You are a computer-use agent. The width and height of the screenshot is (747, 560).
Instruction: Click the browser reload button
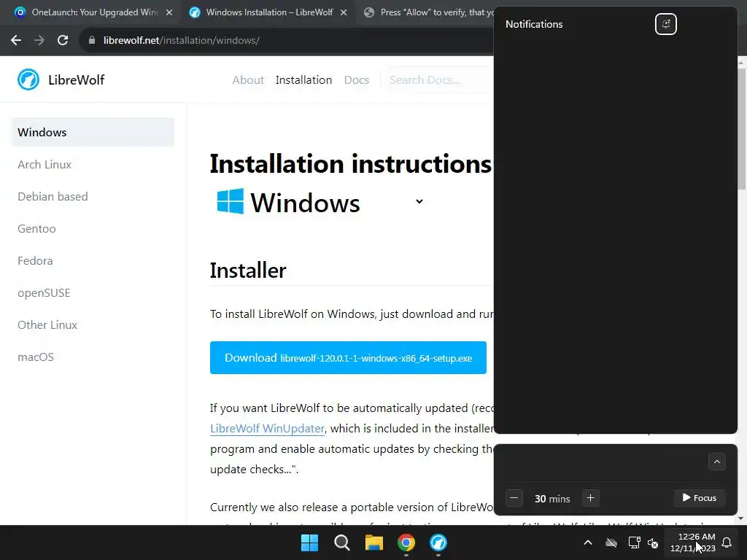pos(63,40)
